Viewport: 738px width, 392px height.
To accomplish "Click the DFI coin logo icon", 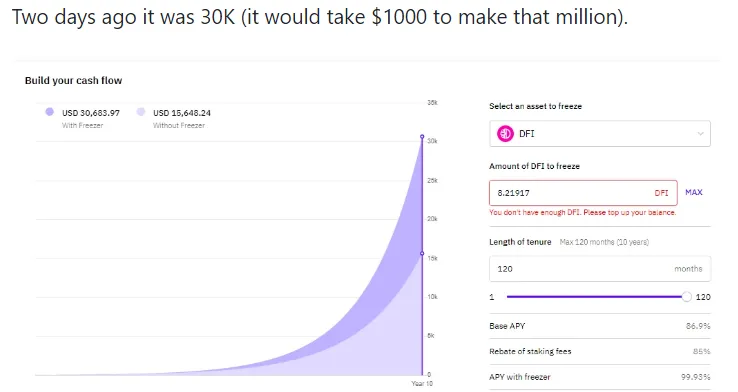I will (x=505, y=134).
